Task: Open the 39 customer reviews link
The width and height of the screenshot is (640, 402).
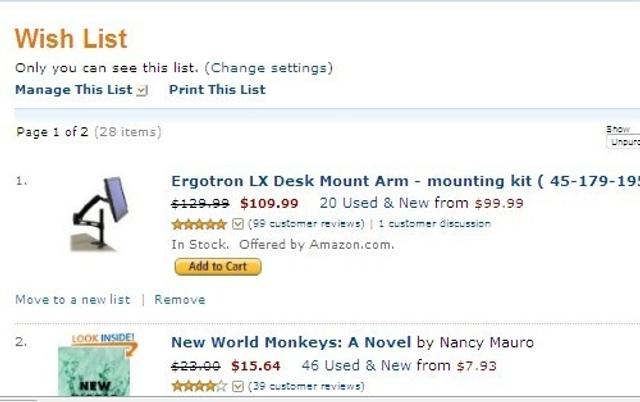Action: tap(306, 386)
